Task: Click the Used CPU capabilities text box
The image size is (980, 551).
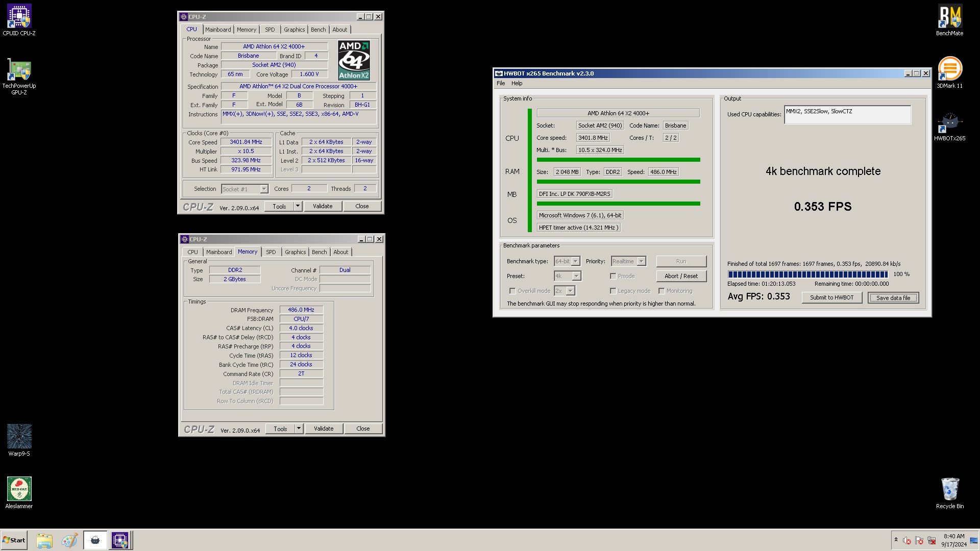Action: [847, 115]
